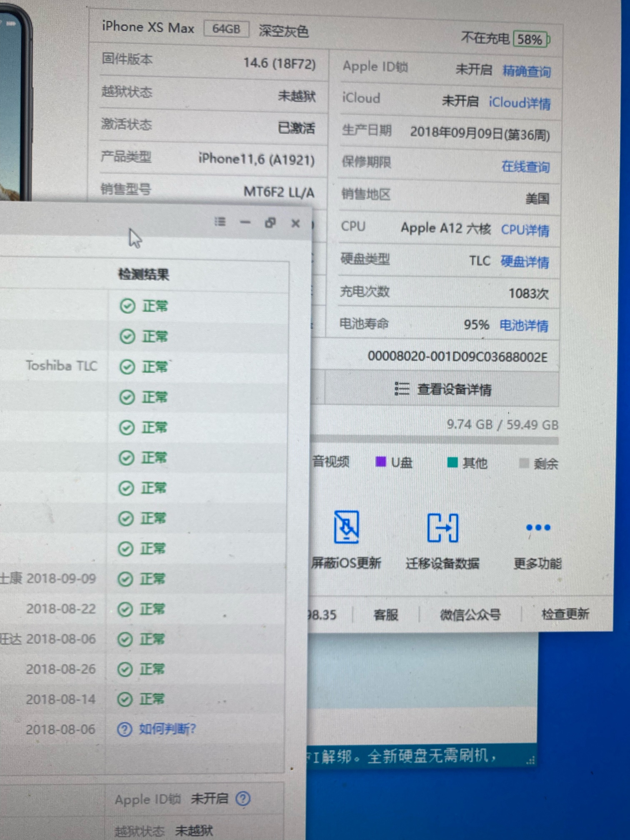Click the 正常 check icon in the 2018-08-14 row

click(125, 700)
